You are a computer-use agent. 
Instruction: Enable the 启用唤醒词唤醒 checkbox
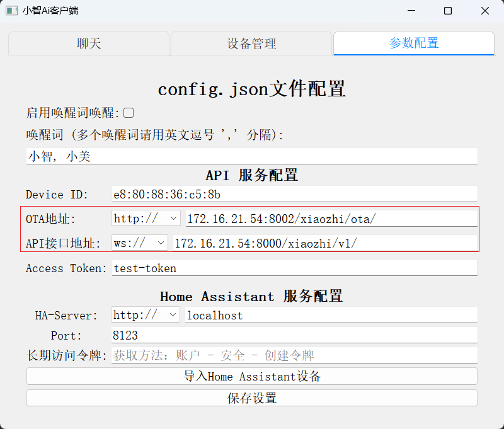[129, 113]
